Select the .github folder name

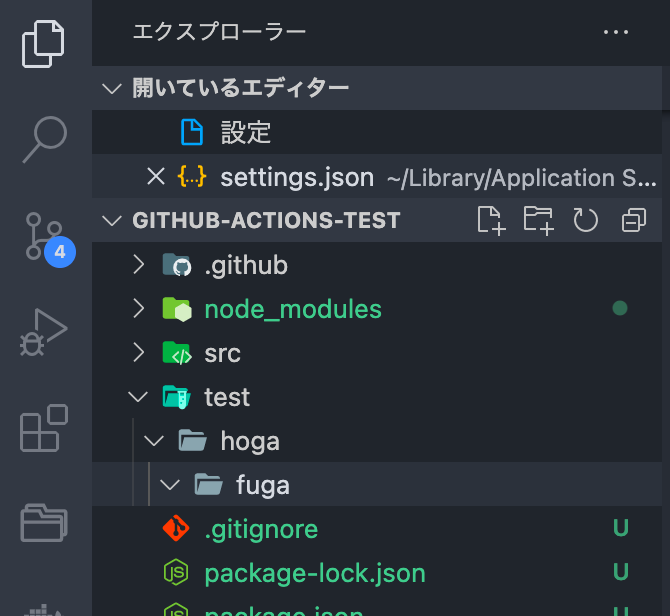point(246,265)
